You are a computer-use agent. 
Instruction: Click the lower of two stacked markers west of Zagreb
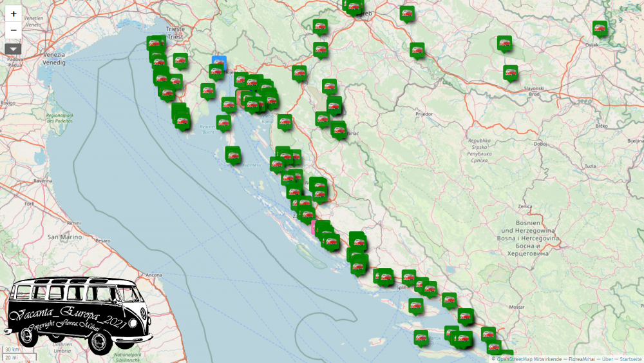(320, 51)
